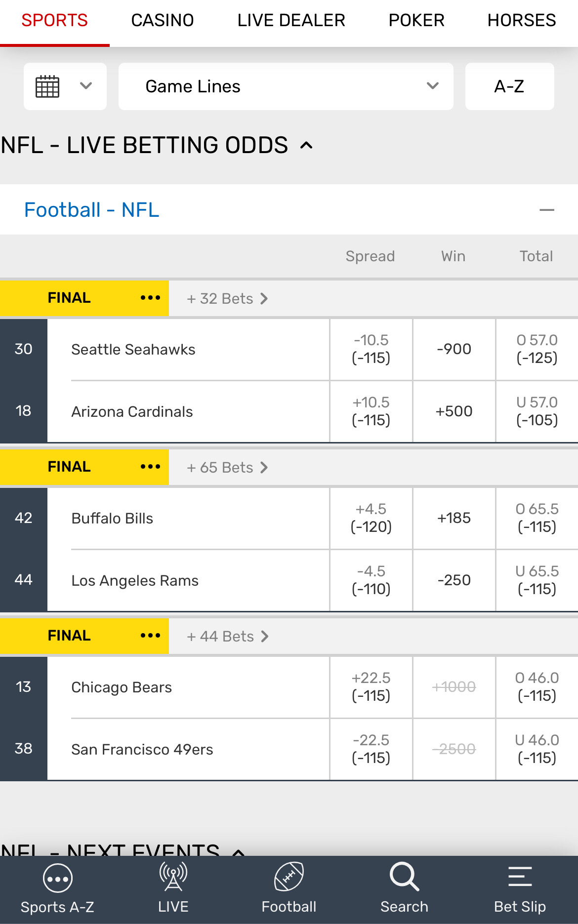Collapse NFL - Live Betting Odds section

pos(306,145)
